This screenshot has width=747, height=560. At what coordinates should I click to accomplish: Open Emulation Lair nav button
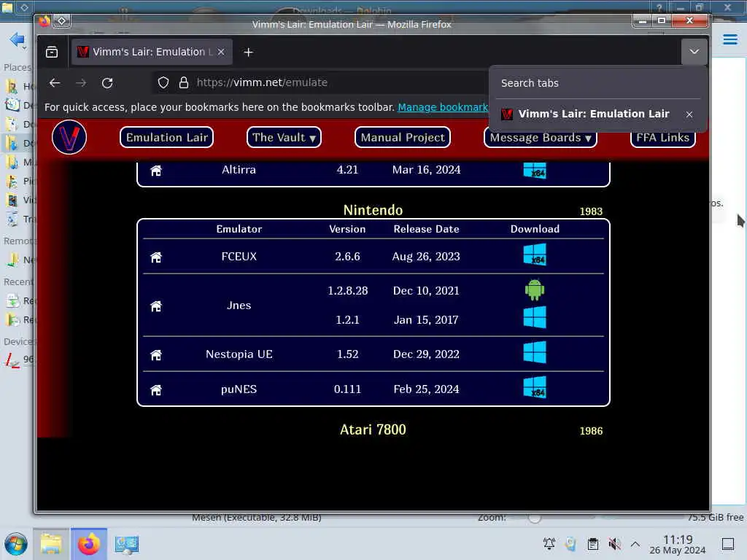(x=167, y=138)
